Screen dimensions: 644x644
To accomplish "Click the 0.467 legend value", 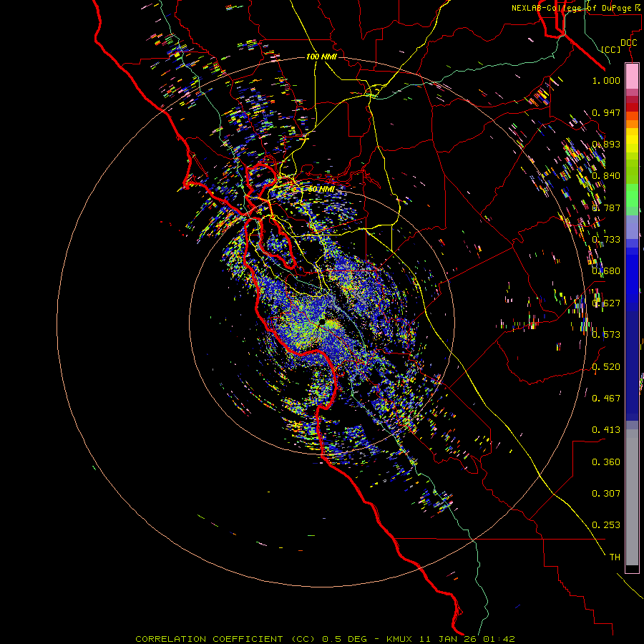I will coord(606,398).
